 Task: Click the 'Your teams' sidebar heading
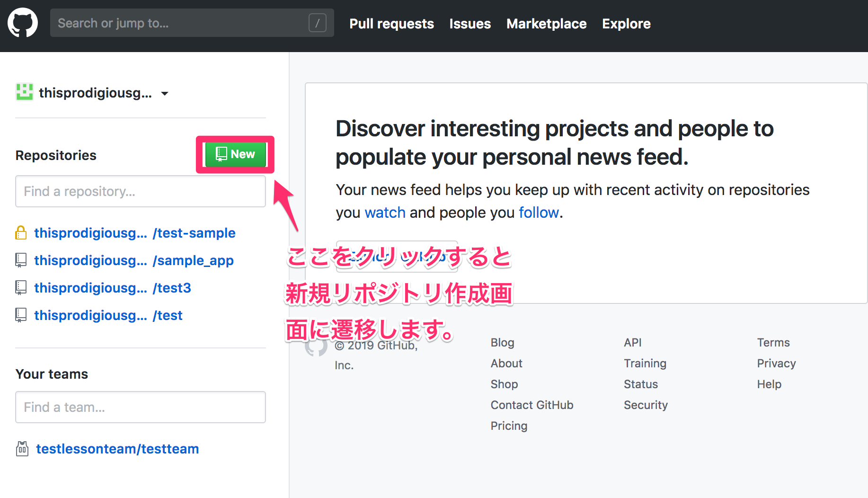coord(52,374)
